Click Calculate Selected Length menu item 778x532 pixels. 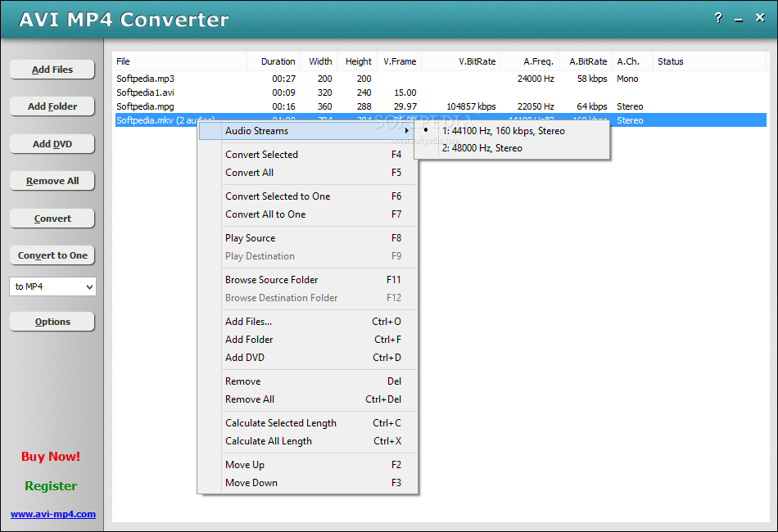tap(308, 423)
